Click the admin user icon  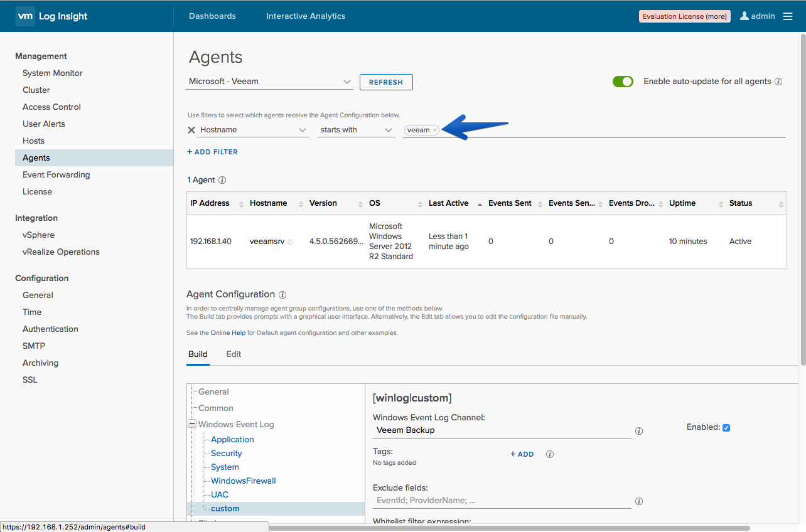744,16
